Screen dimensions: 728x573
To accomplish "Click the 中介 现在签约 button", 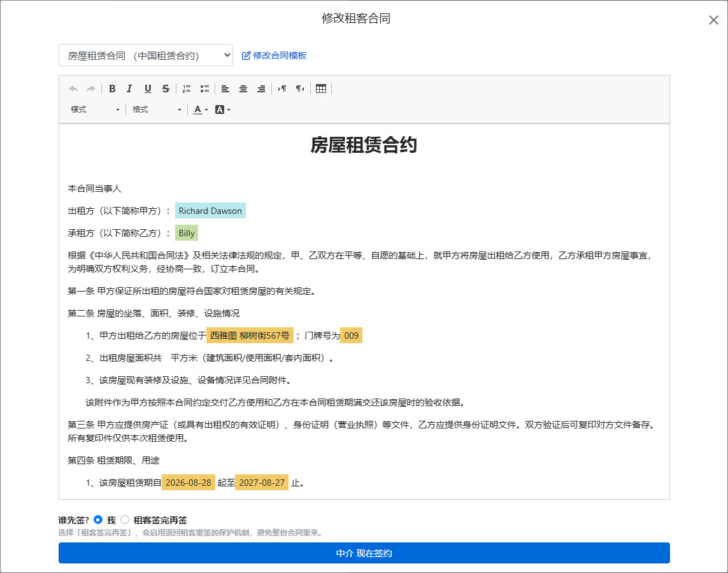I will [364, 553].
